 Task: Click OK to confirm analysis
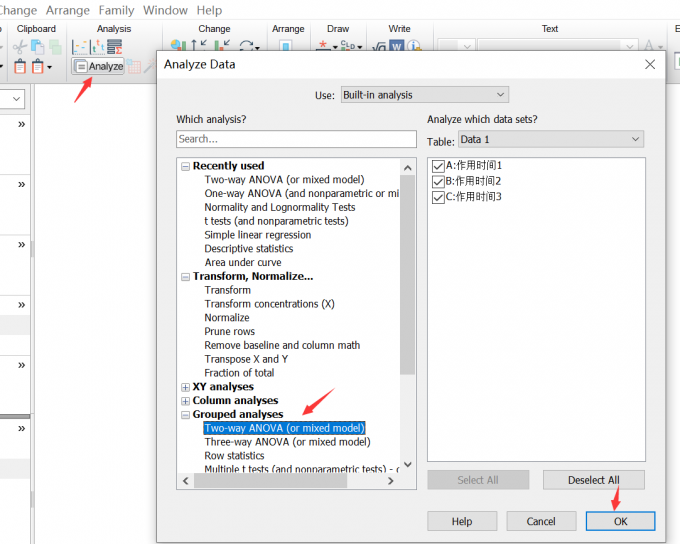[620, 521]
